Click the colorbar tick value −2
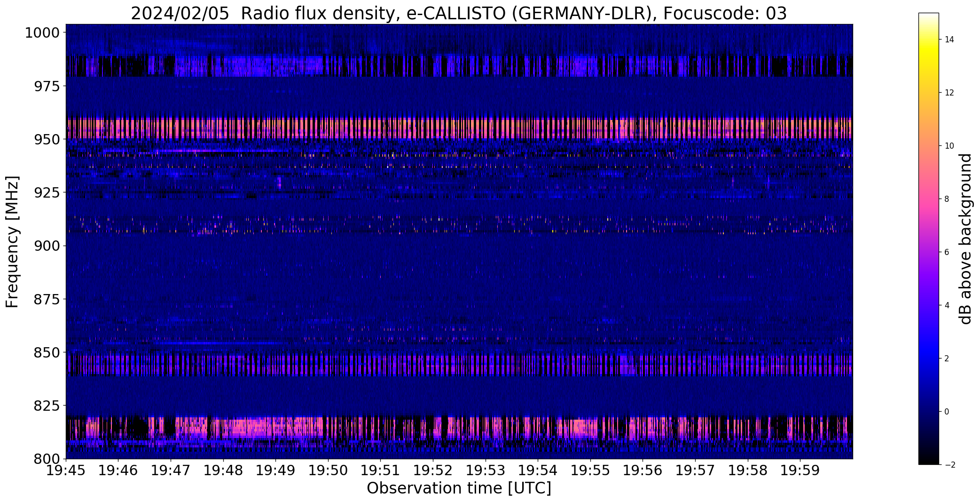980x502 pixels. click(949, 465)
